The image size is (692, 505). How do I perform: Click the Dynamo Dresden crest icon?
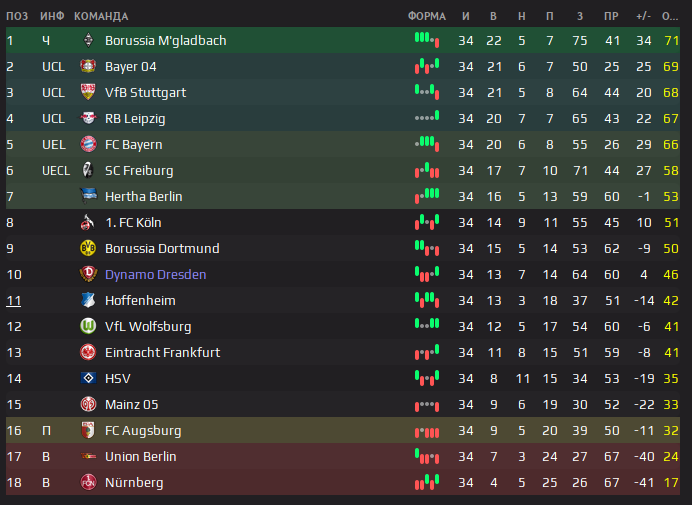point(88,274)
